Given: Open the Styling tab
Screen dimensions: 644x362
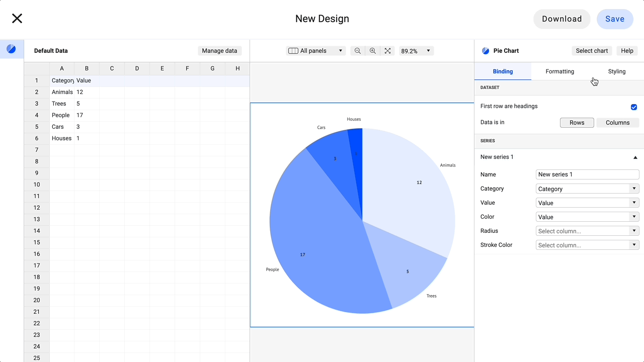Looking at the screenshot, I should point(617,71).
